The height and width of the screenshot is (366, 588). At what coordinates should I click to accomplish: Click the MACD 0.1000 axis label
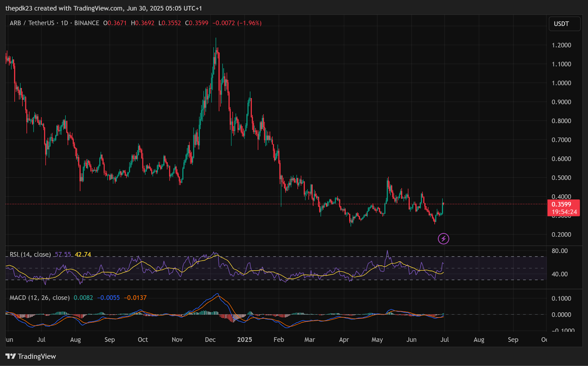(562, 299)
